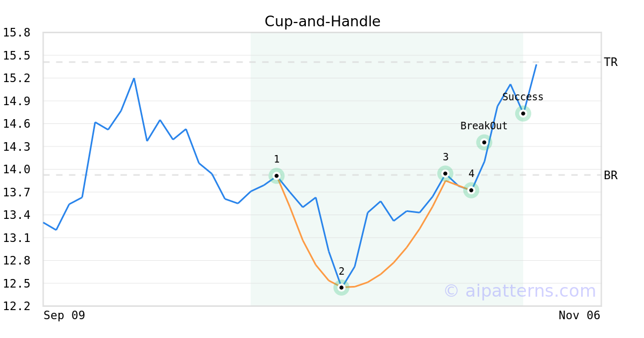Click the BR line label
Viewport: 644px width, 338px height.
[611, 175]
